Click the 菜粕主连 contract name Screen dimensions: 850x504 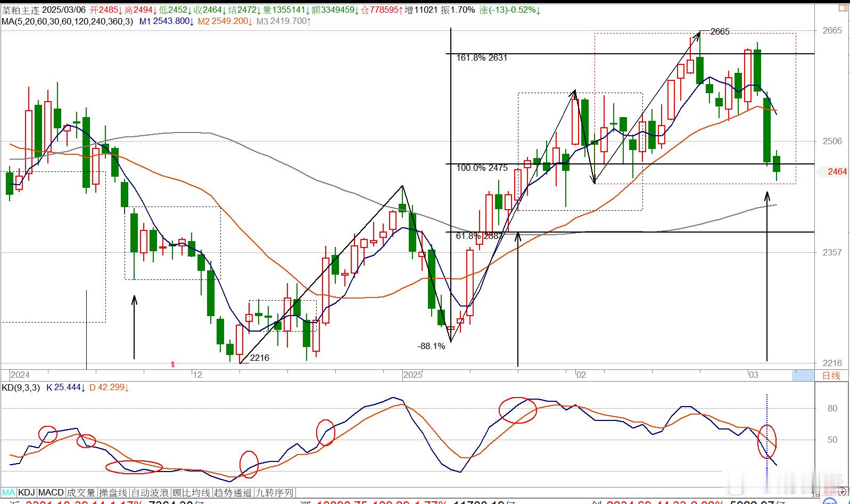[x=20, y=10]
